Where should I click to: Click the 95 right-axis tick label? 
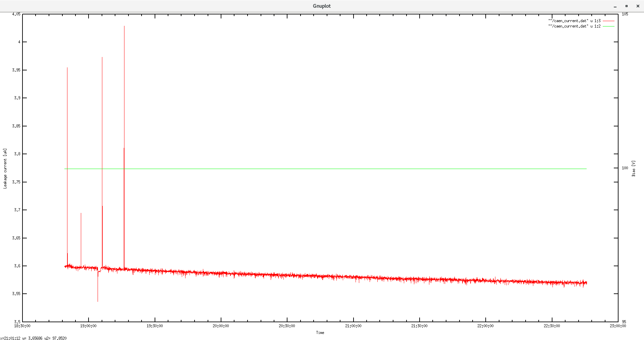(624, 322)
